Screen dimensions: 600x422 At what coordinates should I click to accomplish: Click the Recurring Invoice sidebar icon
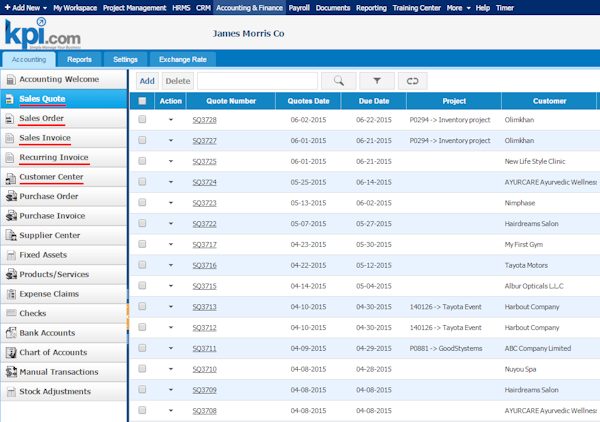point(10,158)
